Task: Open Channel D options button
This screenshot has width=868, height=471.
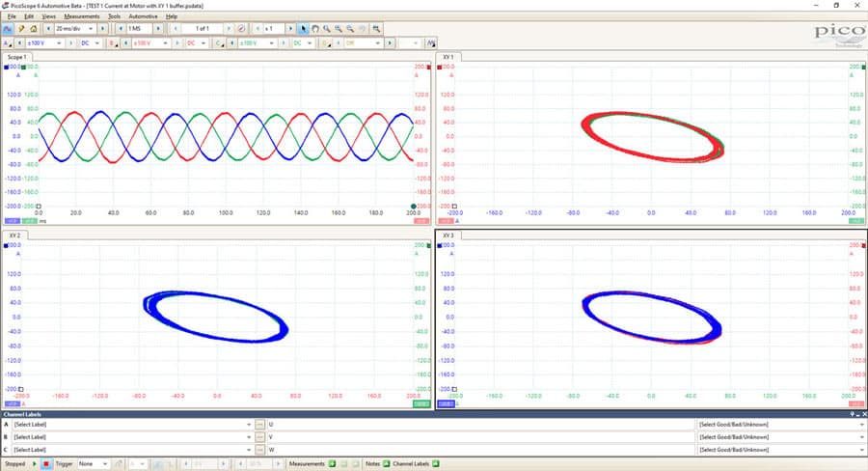Action: coord(326,43)
